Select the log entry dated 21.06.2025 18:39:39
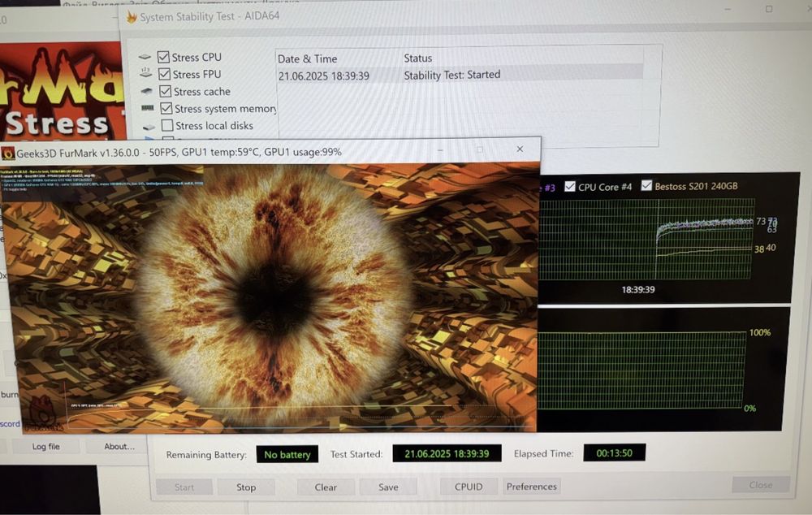 point(460,75)
